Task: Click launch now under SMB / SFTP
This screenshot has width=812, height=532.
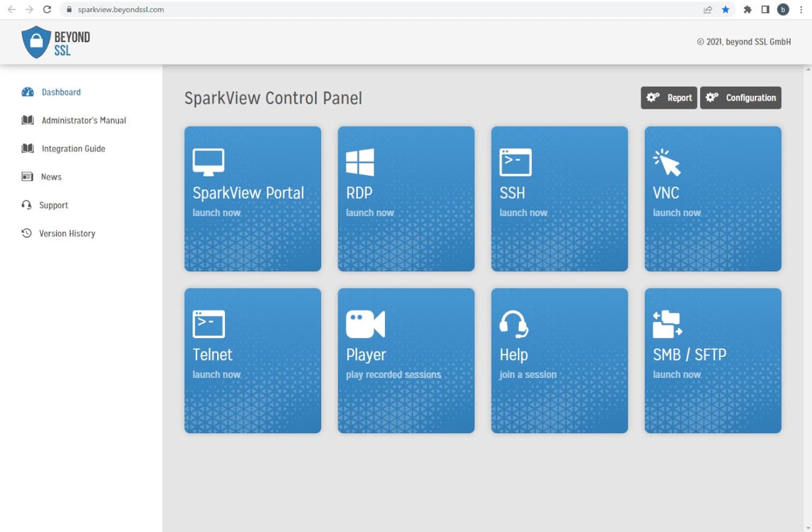Action: (x=677, y=374)
